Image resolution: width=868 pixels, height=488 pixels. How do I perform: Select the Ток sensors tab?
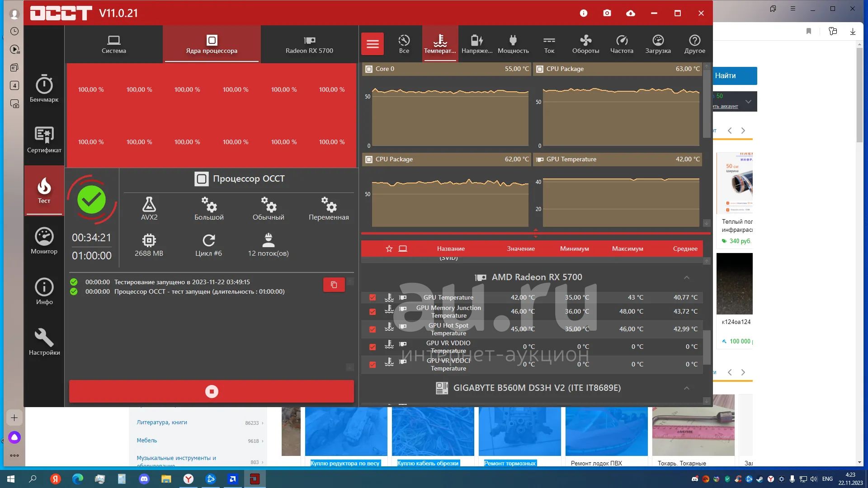tap(549, 44)
